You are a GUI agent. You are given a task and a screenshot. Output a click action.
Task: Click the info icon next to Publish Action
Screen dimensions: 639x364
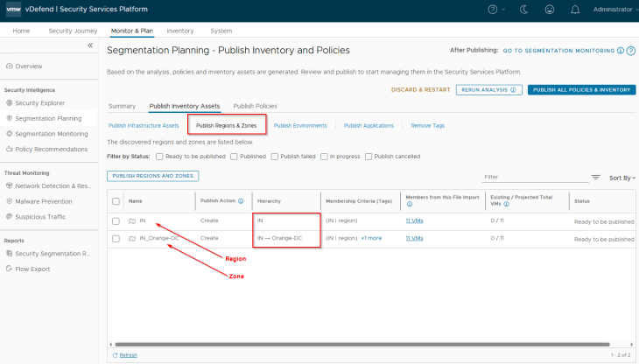[x=241, y=200]
